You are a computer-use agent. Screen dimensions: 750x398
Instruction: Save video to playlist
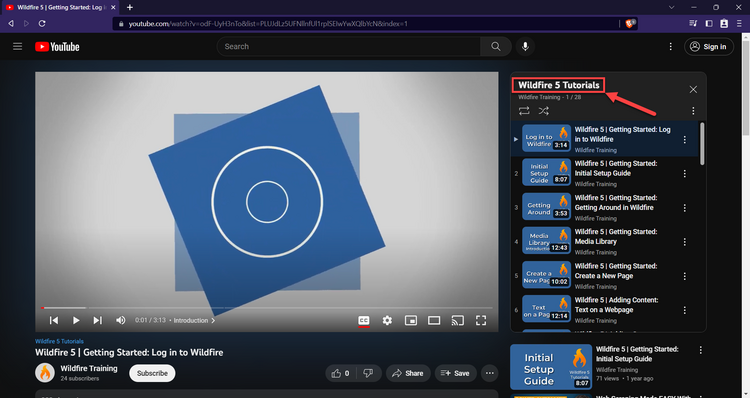click(x=455, y=373)
